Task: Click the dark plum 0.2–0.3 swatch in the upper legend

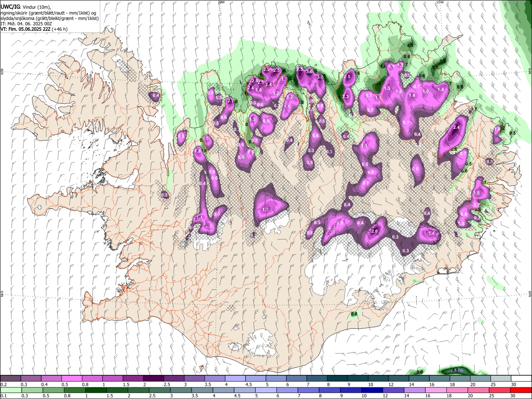Action: (10, 378)
